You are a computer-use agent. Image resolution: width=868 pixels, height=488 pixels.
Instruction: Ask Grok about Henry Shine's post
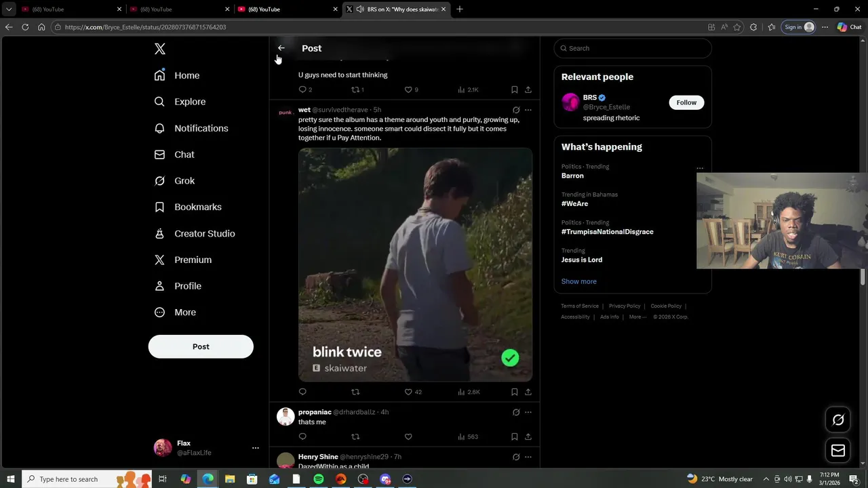(516, 457)
